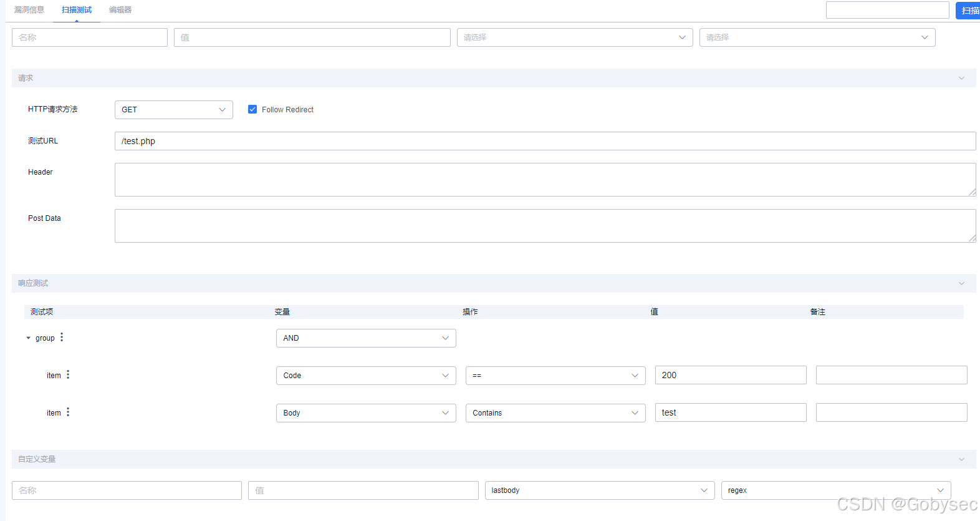
Task: Click the top 名称 input field
Action: (x=90, y=37)
